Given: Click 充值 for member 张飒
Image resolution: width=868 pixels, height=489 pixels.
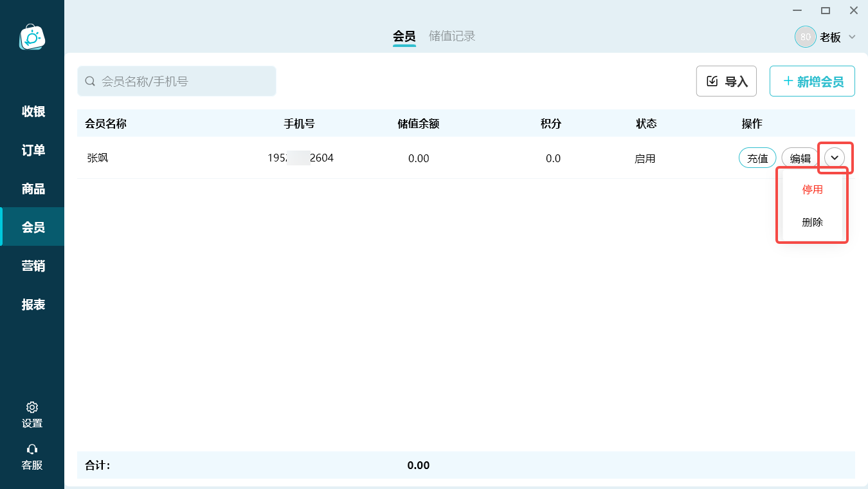Looking at the screenshot, I should point(757,158).
